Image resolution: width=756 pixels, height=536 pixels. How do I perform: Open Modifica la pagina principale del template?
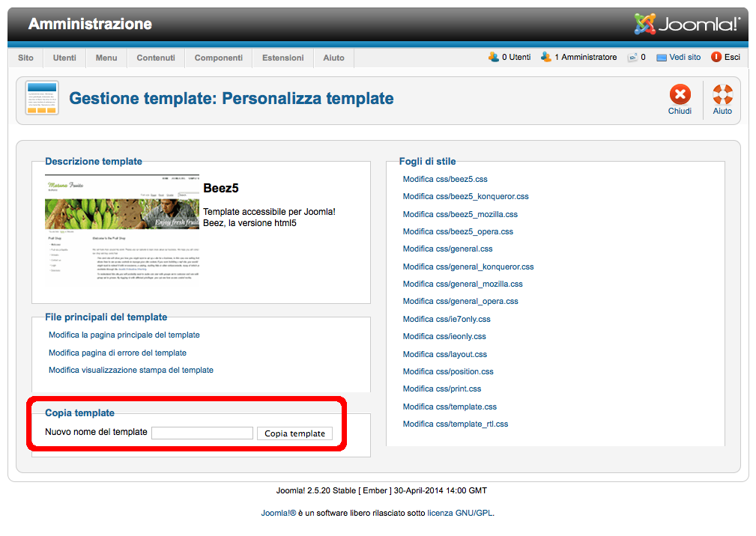[124, 335]
